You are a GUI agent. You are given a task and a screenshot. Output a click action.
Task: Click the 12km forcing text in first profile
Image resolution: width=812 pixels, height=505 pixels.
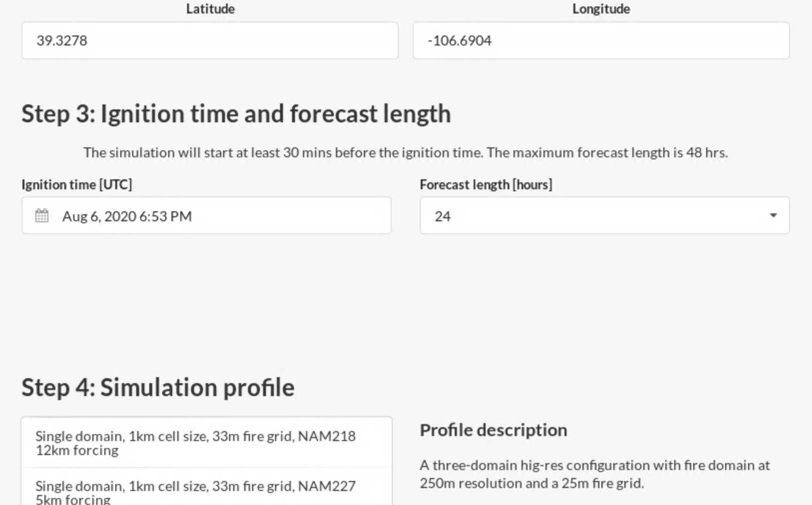[x=77, y=451]
